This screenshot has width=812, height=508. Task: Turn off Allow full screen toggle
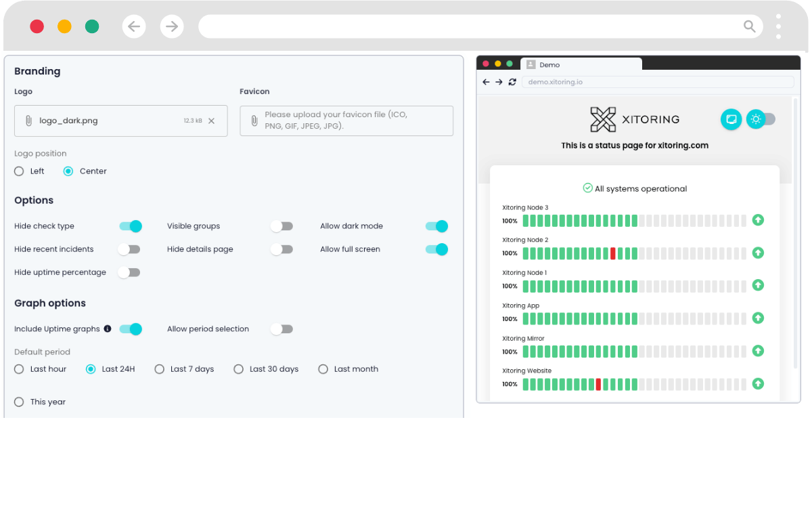(436, 249)
